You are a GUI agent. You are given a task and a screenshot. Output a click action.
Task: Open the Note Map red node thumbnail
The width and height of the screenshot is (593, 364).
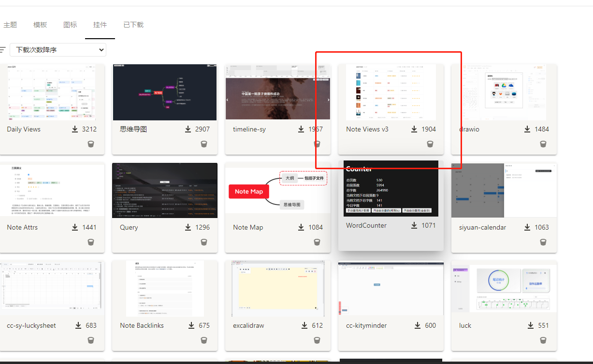(x=278, y=190)
